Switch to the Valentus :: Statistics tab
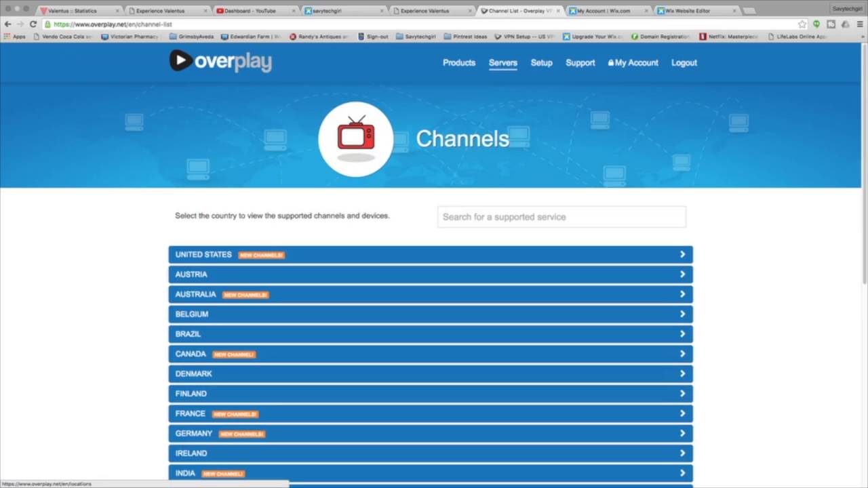 (78, 11)
